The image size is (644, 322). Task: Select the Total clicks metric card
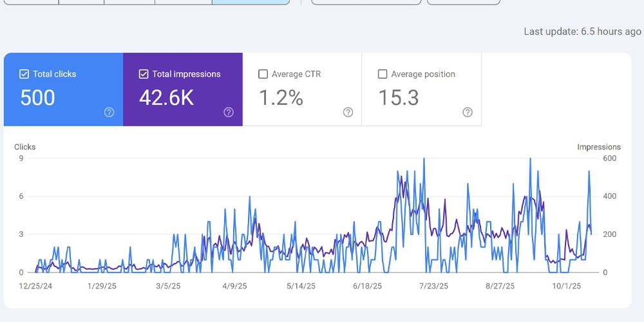point(63,89)
